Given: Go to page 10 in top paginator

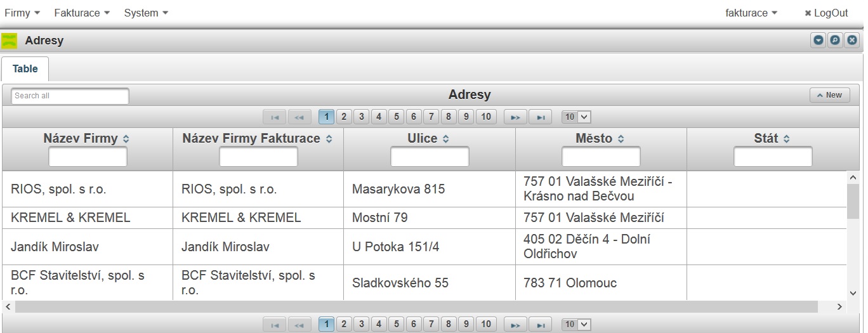Looking at the screenshot, I should pos(486,117).
